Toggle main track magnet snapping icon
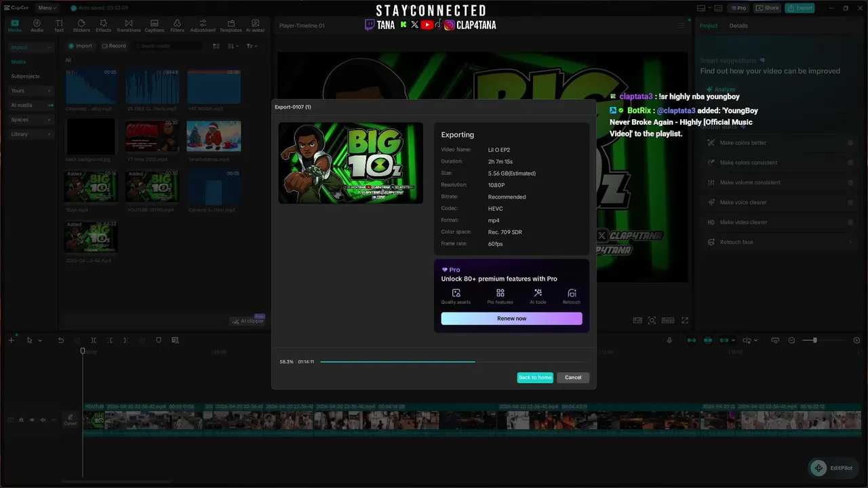The width and height of the screenshot is (868, 488). [692, 340]
